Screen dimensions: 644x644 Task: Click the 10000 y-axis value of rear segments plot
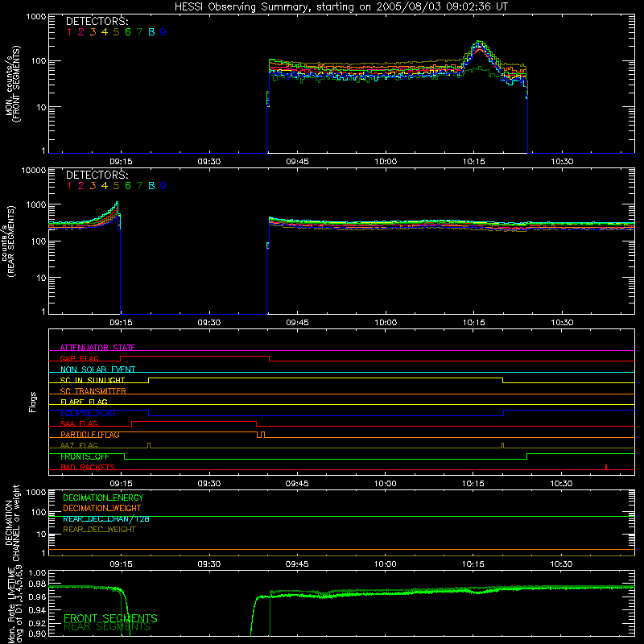34,170
